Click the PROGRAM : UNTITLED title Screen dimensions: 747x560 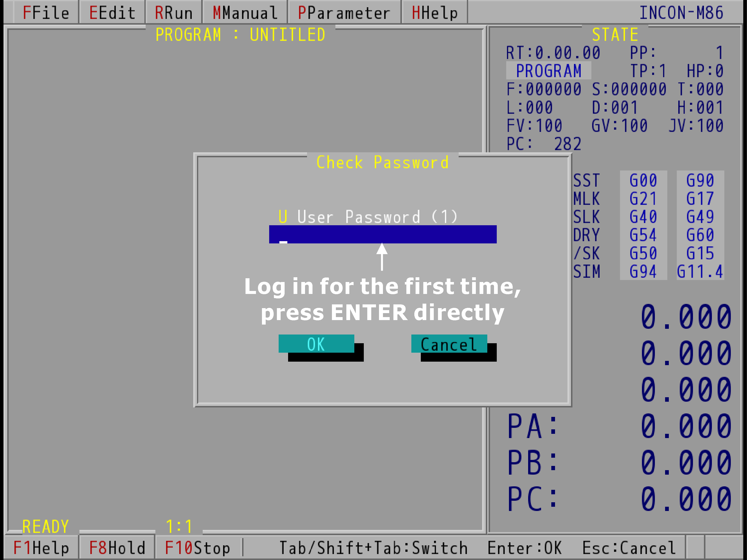pyautogui.click(x=241, y=34)
